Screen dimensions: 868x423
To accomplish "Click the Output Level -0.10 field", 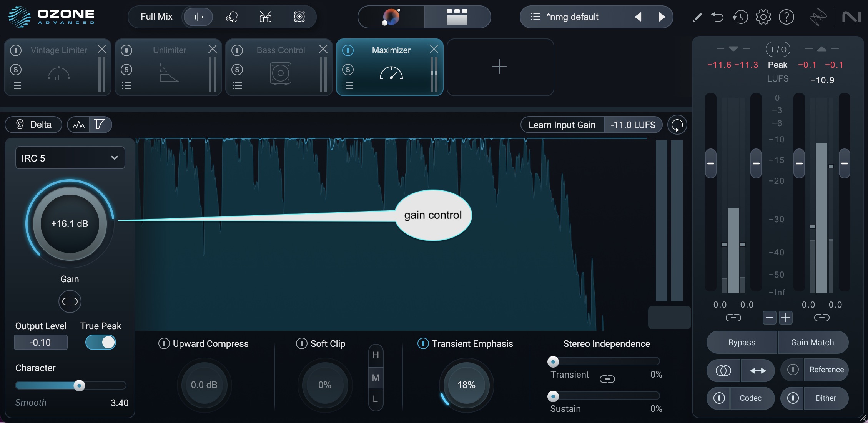I will click(41, 342).
